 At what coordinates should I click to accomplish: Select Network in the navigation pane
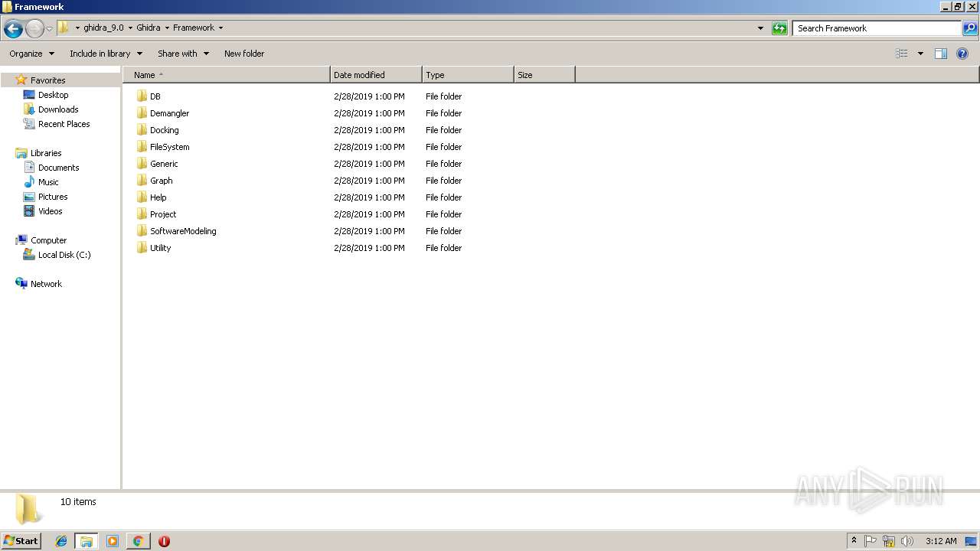[46, 284]
